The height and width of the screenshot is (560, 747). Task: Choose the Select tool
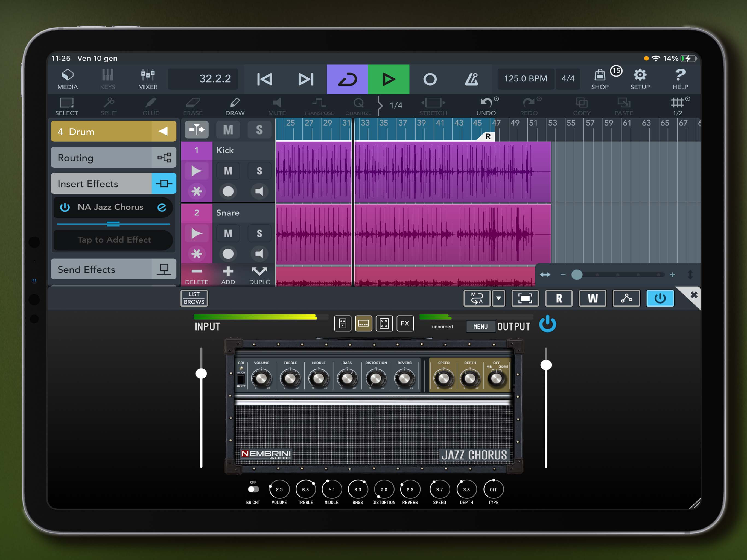click(66, 106)
